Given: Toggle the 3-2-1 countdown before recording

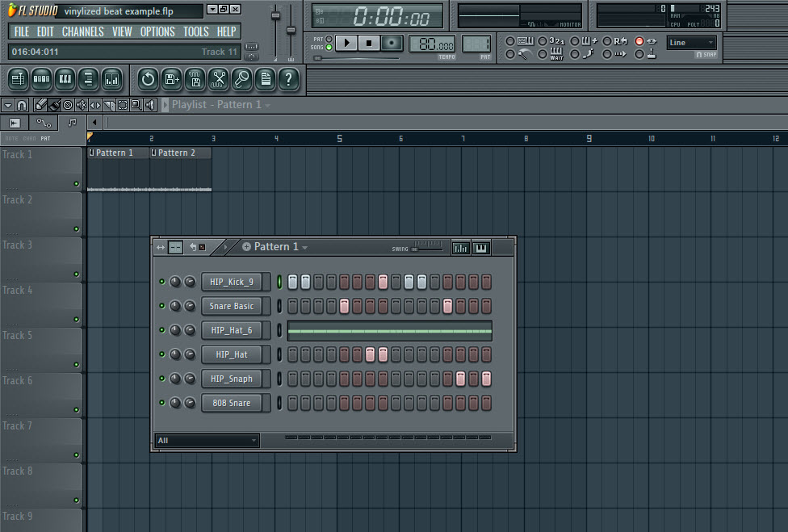Looking at the screenshot, I should click(x=543, y=41).
